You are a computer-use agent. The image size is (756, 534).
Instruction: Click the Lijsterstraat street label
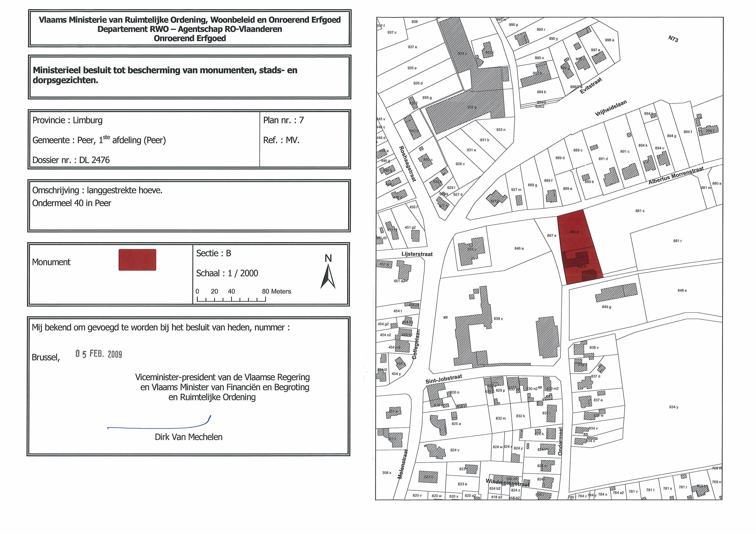417,254
